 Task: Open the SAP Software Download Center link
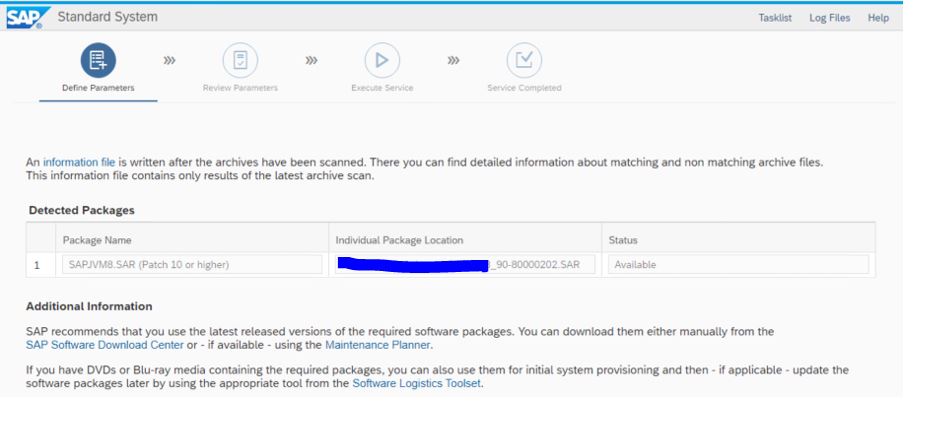104,345
